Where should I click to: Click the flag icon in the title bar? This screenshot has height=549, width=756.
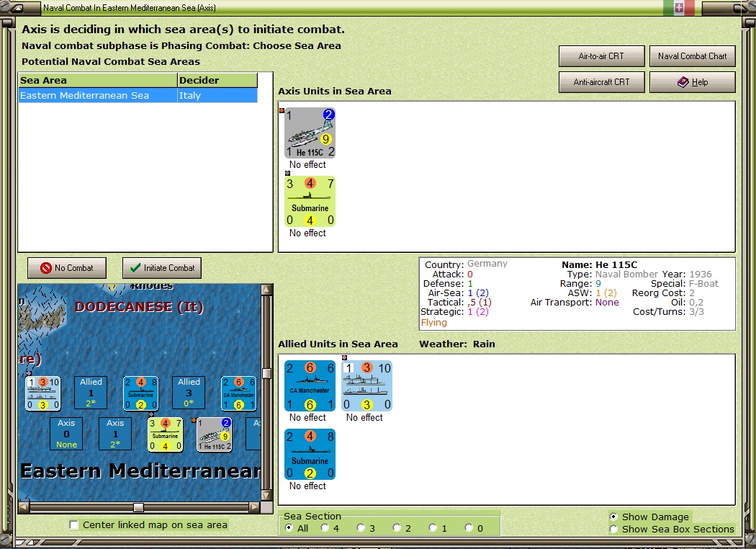[679, 8]
